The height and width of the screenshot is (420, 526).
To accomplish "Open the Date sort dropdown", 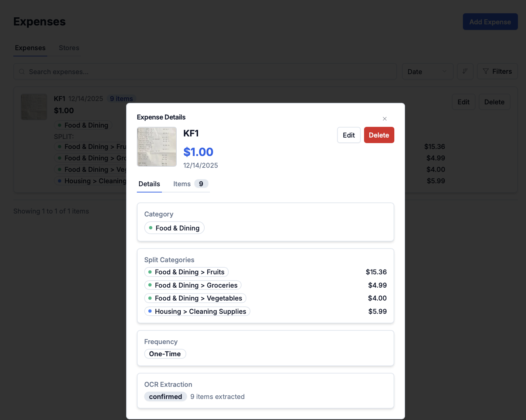I will coord(427,72).
